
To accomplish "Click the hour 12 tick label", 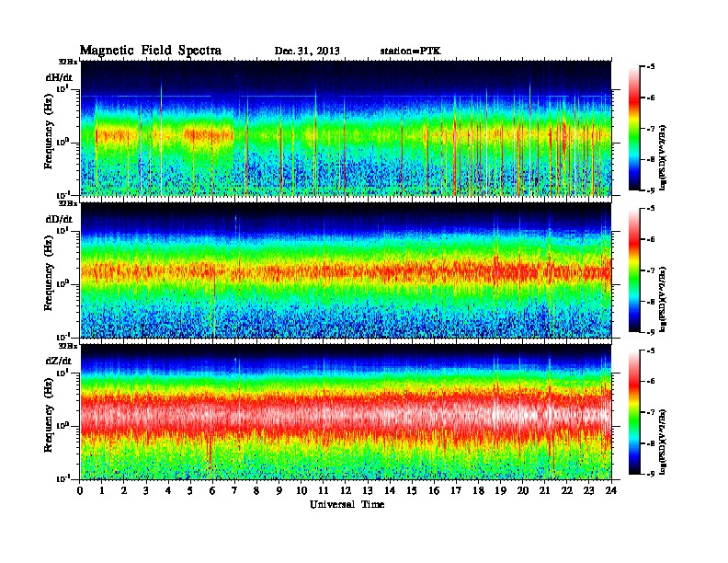I will click(346, 490).
